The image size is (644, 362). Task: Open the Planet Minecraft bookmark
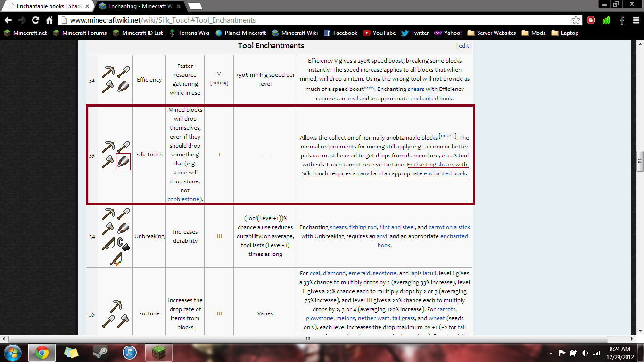[240, 33]
